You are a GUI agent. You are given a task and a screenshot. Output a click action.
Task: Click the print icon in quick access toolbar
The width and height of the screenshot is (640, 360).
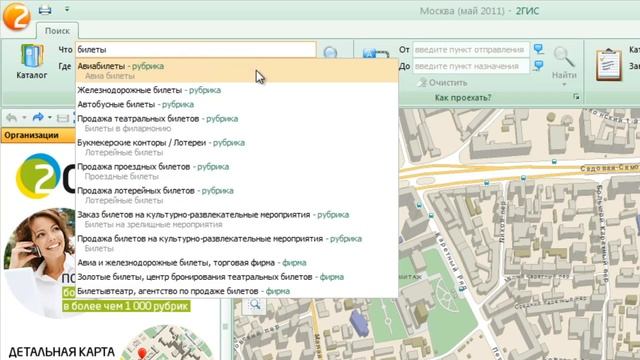coord(45,9)
